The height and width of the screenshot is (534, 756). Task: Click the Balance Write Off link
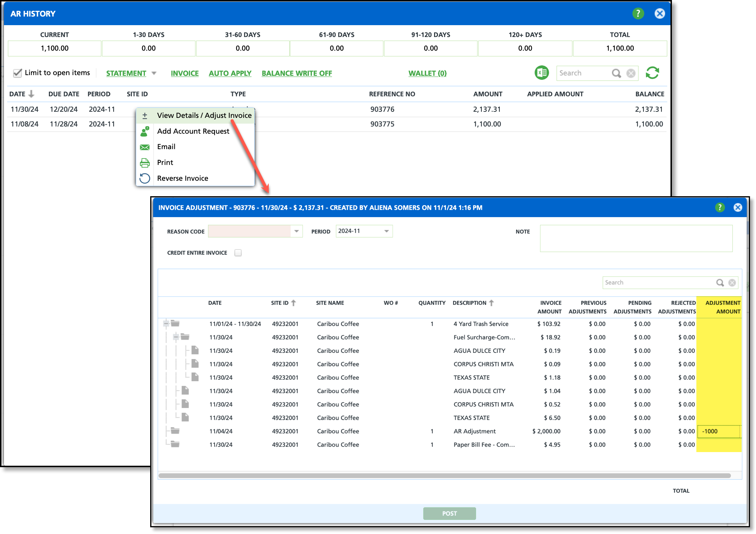coord(296,73)
